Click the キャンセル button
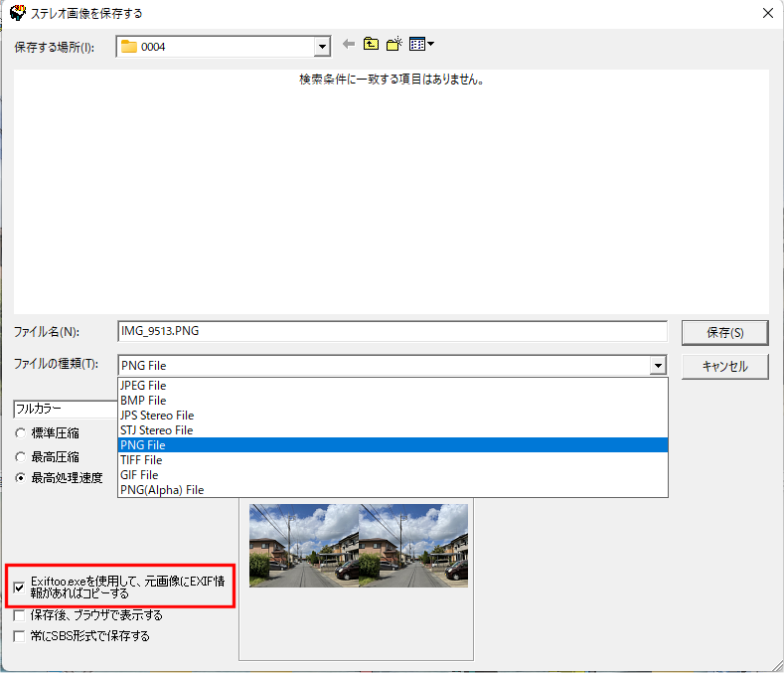This screenshot has width=784, height=673. coord(725,367)
